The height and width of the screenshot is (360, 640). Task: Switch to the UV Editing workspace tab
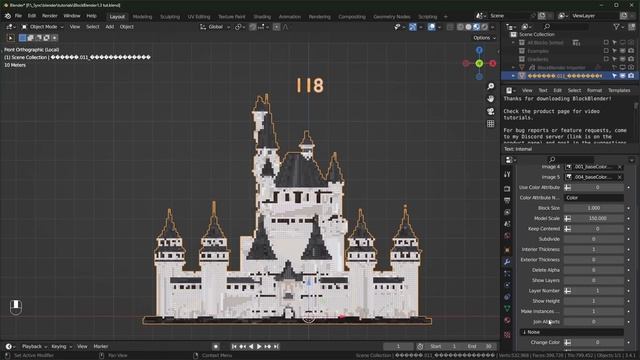pyautogui.click(x=199, y=17)
